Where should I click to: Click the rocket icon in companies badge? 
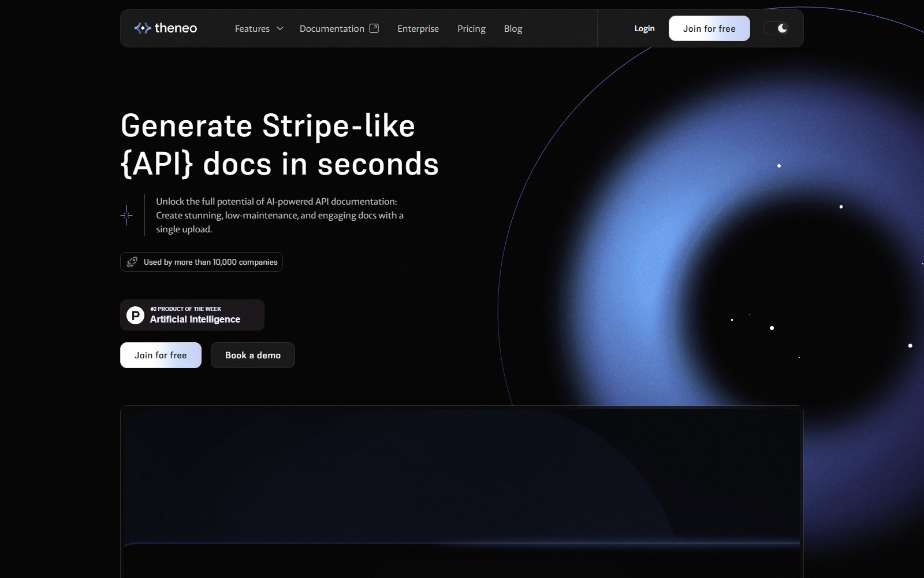coord(132,262)
